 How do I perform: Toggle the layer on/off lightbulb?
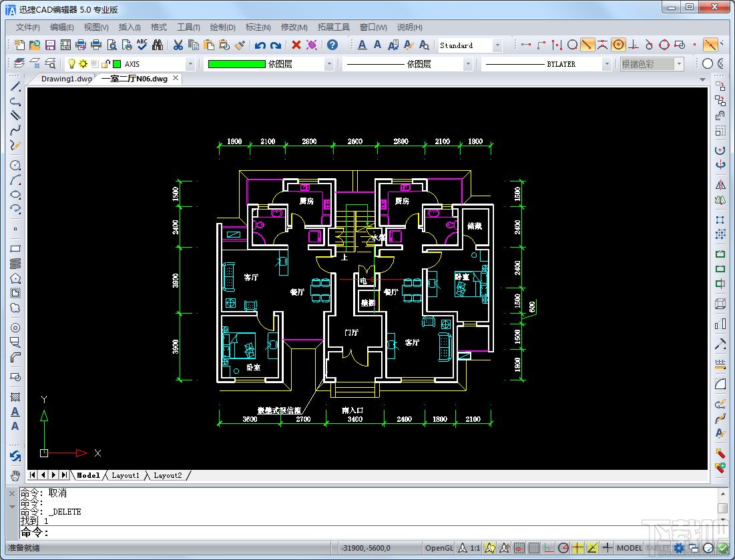pyautogui.click(x=71, y=63)
